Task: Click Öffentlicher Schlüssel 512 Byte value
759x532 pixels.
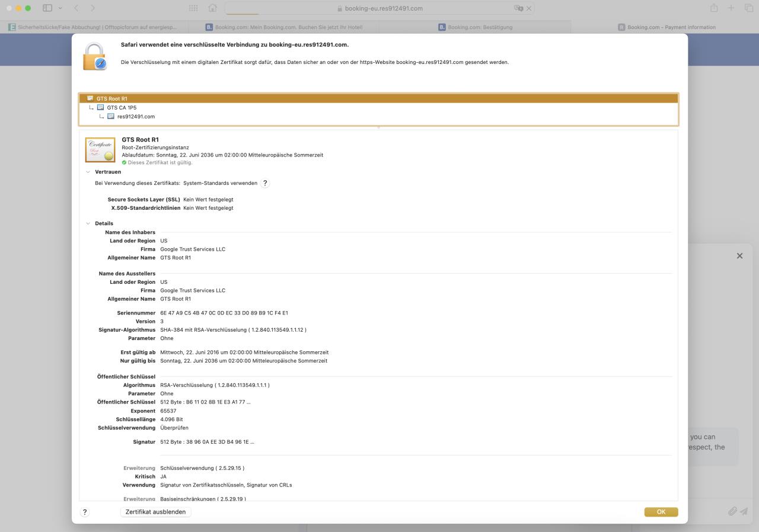Action: click(x=205, y=402)
